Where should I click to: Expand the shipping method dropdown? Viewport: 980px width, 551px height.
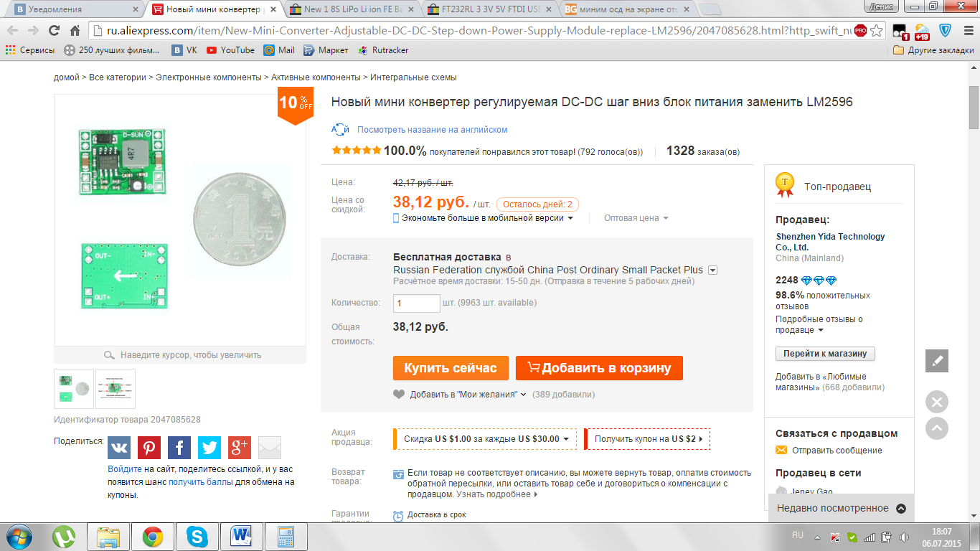click(x=712, y=270)
